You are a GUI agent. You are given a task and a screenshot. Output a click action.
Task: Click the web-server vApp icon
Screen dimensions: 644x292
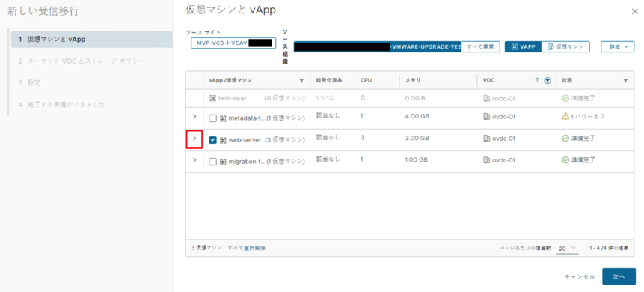pyautogui.click(x=224, y=140)
